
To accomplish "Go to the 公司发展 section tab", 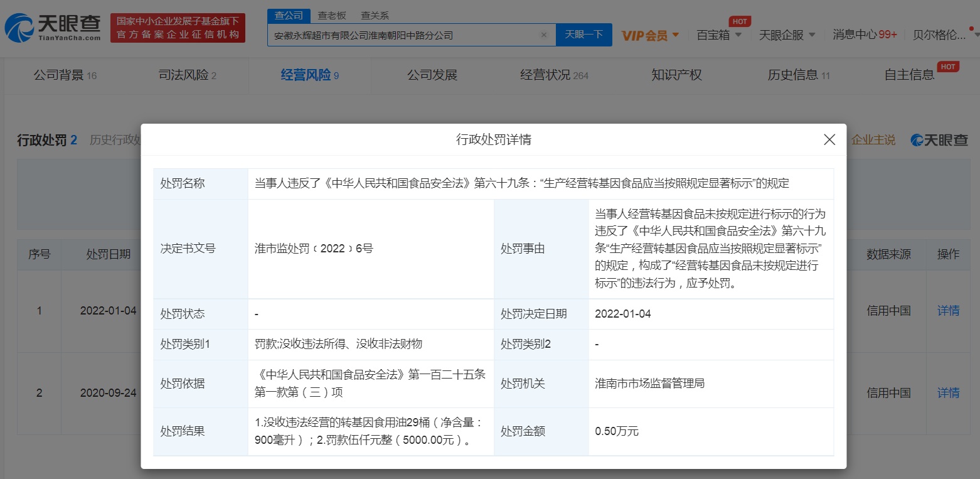I will pos(432,75).
